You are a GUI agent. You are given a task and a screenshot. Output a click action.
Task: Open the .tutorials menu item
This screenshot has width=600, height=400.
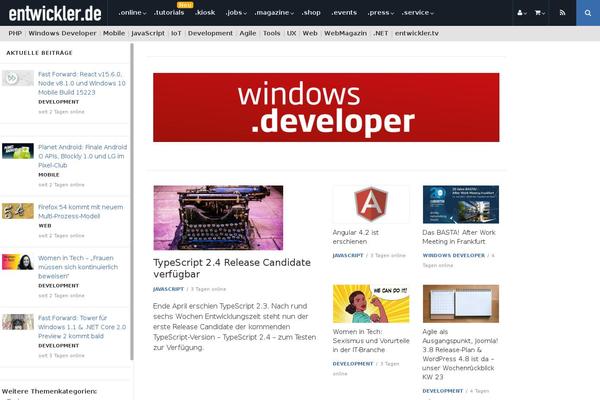169,13
